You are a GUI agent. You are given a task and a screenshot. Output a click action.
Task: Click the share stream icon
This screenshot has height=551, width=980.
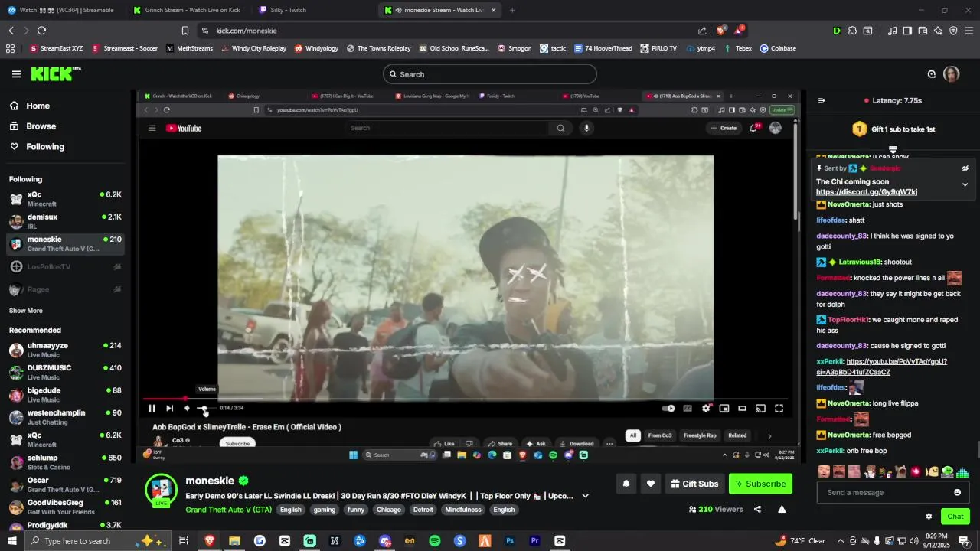[x=757, y=509]
